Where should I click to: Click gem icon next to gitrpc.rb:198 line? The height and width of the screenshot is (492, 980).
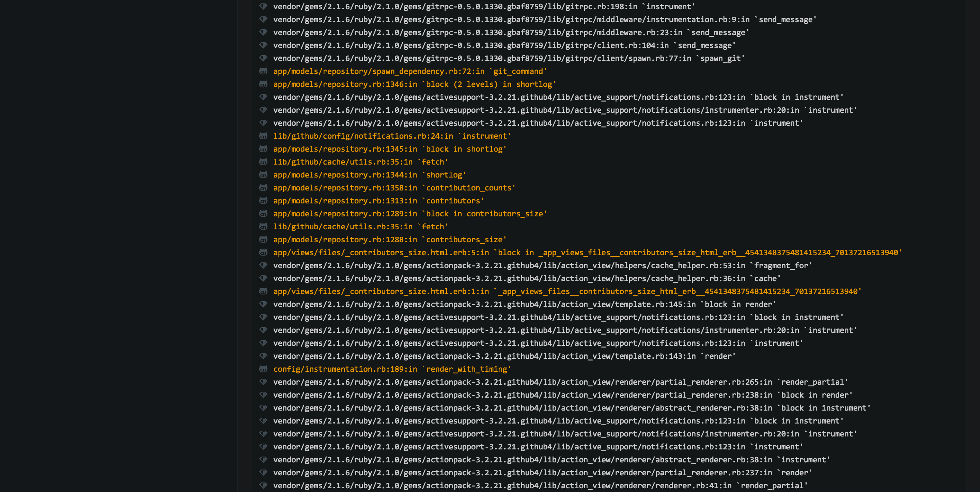(x=263, y=6)
